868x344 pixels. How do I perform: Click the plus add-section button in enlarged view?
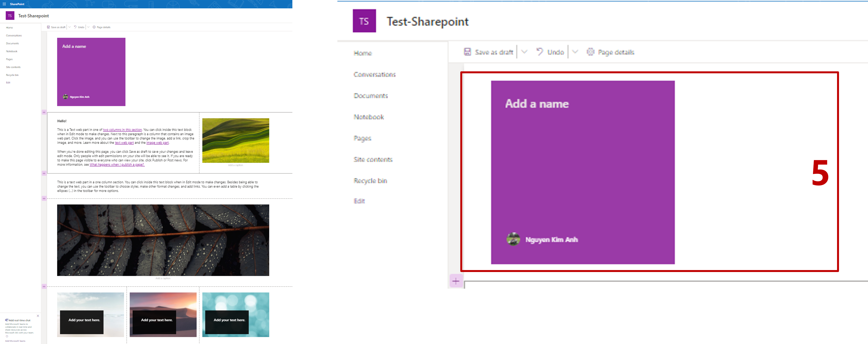pos(456,281)
